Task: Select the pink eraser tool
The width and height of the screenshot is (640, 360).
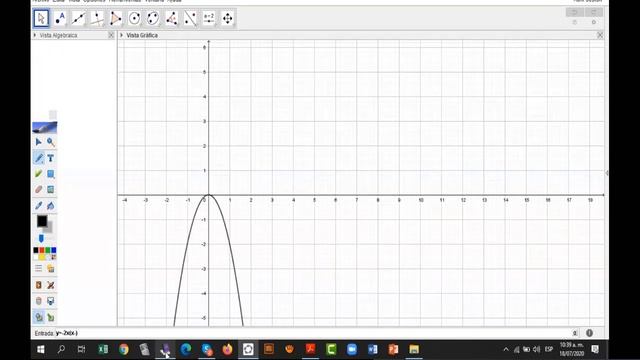Action: pos(39,189)
